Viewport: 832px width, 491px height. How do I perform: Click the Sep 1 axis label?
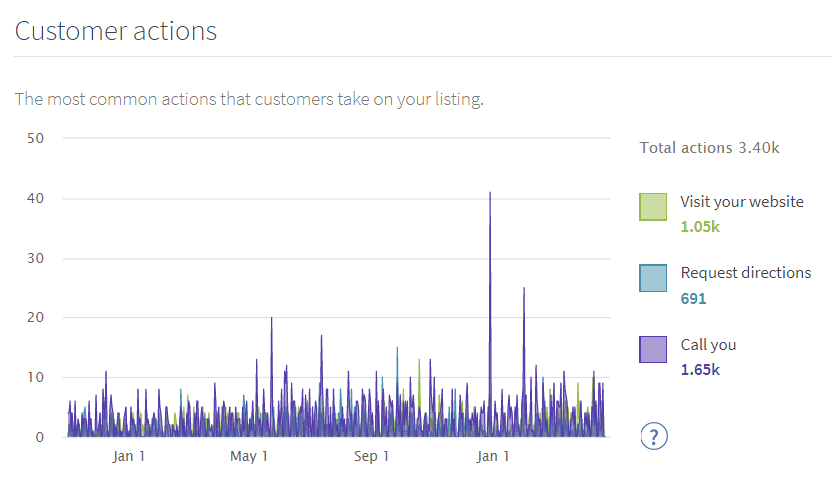(x=371, y=457)
